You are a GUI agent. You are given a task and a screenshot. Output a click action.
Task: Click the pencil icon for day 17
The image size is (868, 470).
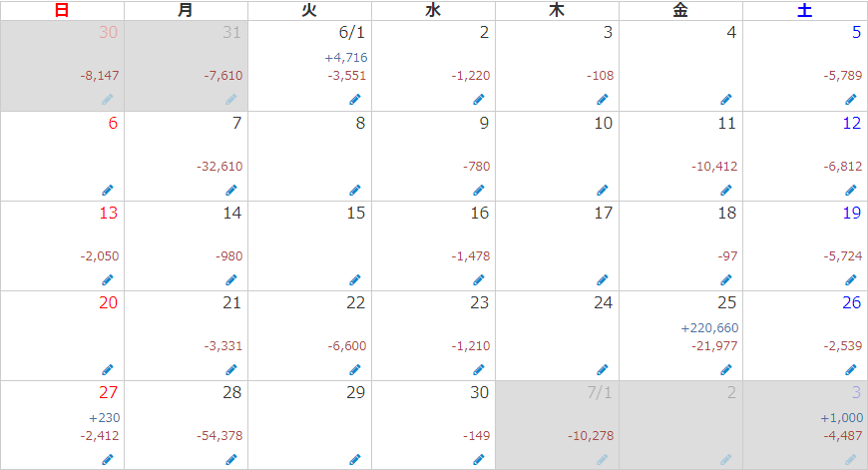603,280
